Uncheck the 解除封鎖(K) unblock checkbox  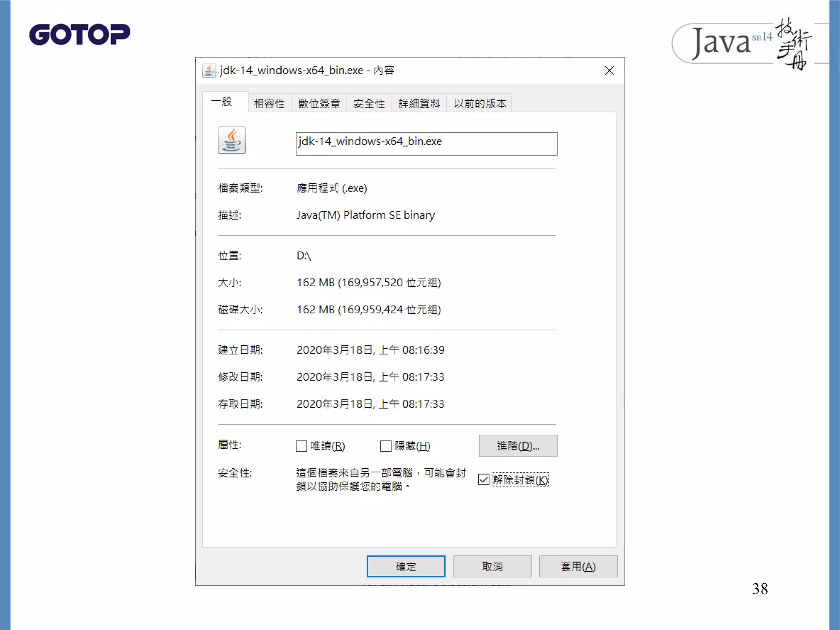(x=484, y=479)
